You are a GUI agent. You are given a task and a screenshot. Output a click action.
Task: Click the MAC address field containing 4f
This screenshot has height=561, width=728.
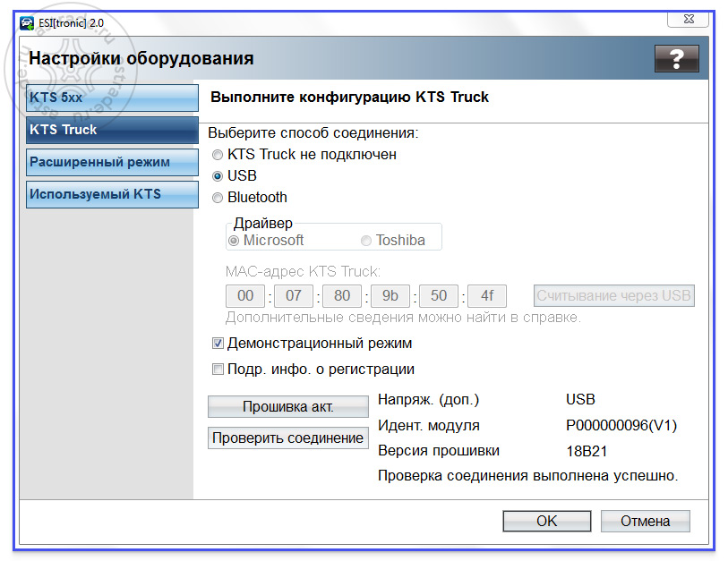(x=486, y=296)
